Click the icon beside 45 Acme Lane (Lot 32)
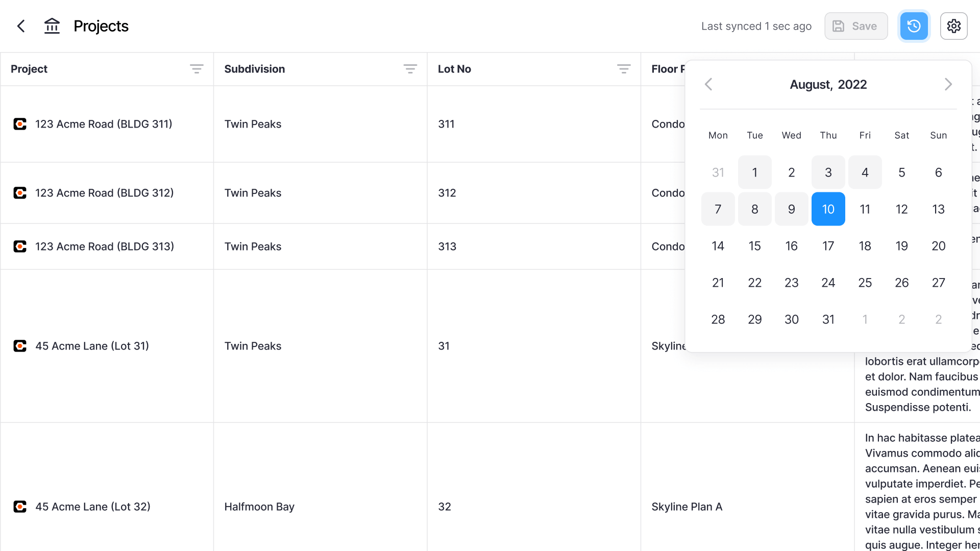 click(x=20, y=507)
